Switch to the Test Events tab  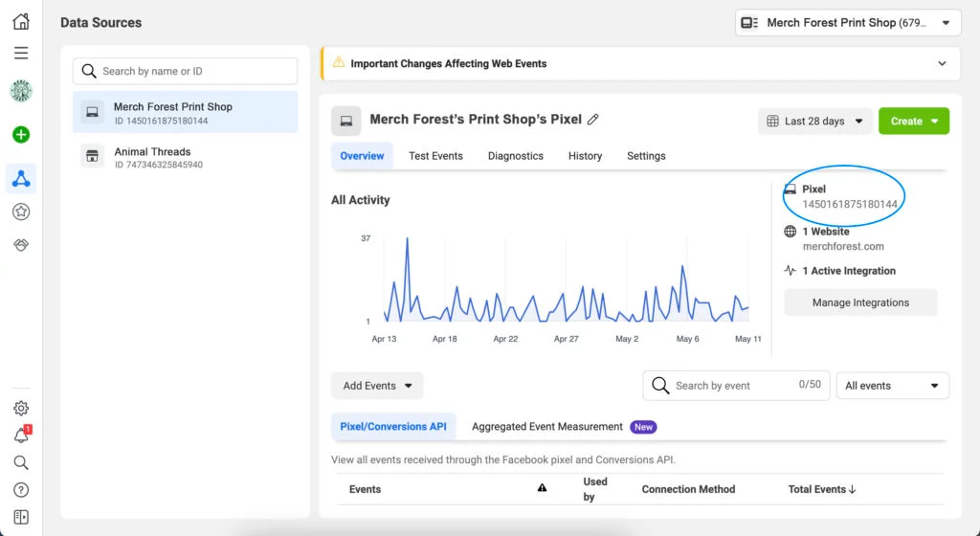pyautogui.click(x=435, y=156)
